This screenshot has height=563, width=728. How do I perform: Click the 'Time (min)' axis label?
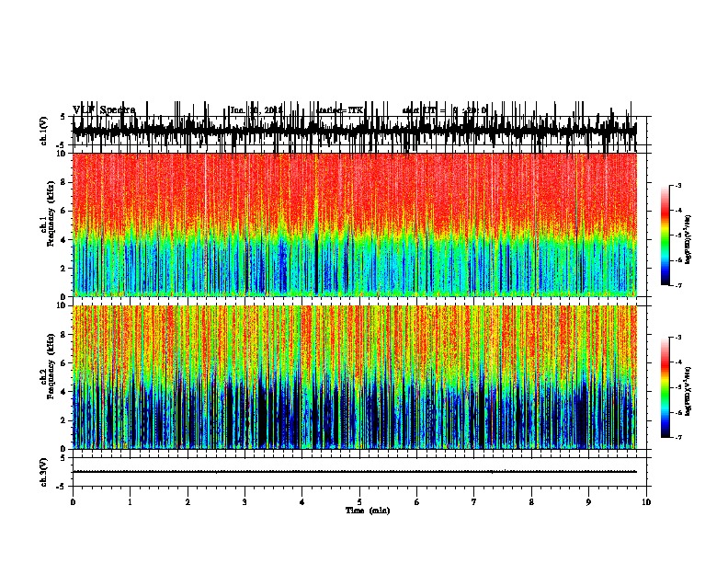368,511
